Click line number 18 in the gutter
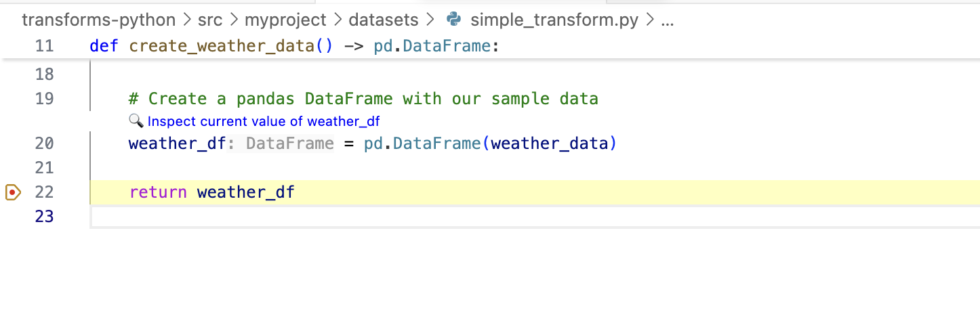Image resolution: width=980 pixels, height=325 pixels. pos(44,74)
